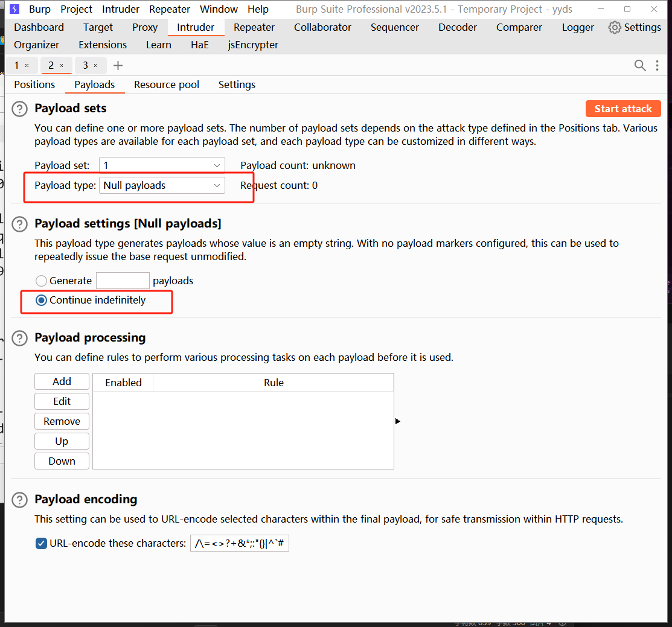Click the Start attack button
This screenshot has height=627, width=672.
point(623,109)
